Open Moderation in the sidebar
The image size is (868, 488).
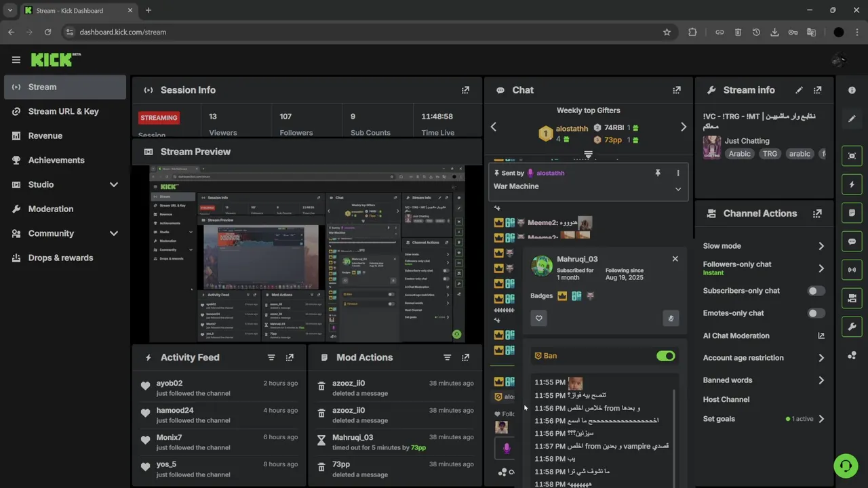pos(65,209)
